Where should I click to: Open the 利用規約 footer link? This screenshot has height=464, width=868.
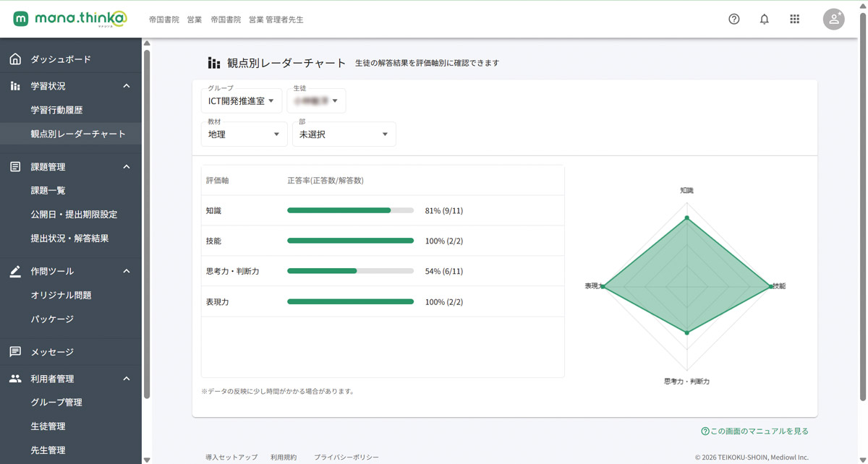coord(284,457)
